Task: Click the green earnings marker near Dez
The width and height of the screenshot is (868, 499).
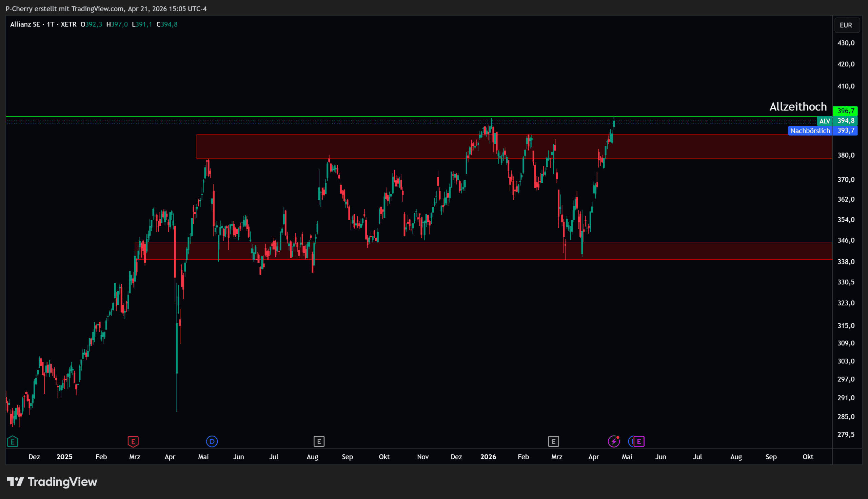Action: coord(12,441)
